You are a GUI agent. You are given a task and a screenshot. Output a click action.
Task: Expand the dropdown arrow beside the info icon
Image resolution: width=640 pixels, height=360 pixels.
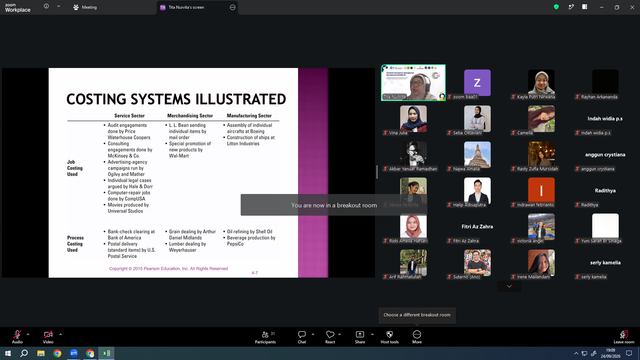[x=58, y=7]
